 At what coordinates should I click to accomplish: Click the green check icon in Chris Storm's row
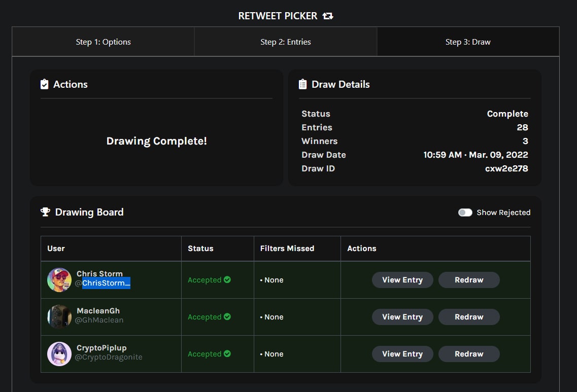pos(227,279)
